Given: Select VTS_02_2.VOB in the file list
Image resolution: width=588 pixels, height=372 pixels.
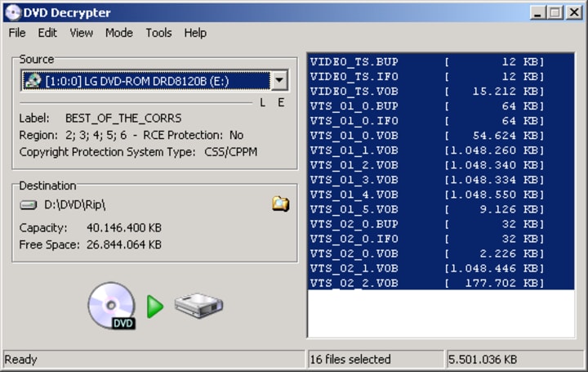Looking at the screenshot, I should [x=441, y=283].
